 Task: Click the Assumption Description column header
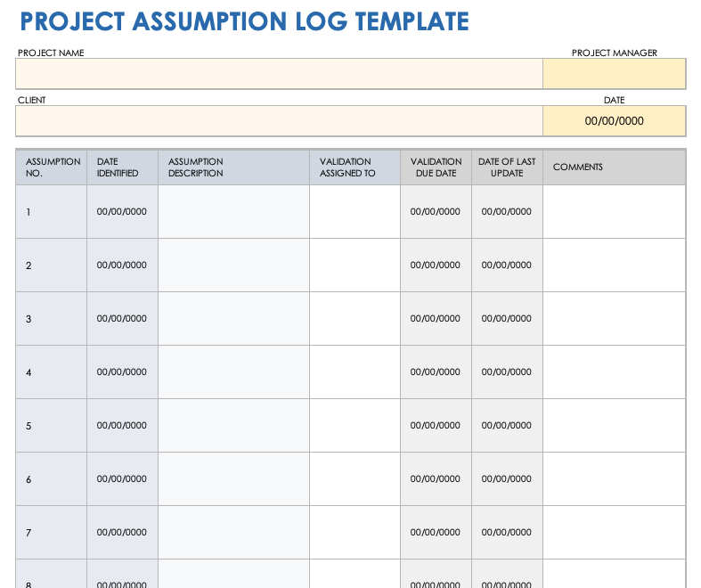233,167
